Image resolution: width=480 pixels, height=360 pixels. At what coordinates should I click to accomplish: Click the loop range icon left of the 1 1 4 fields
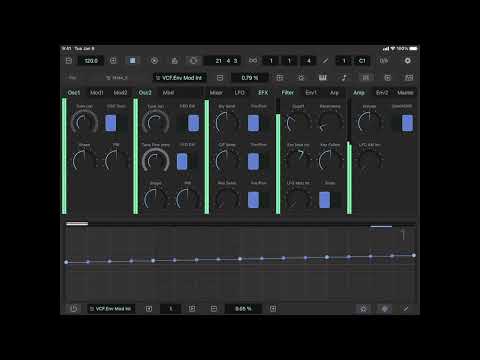tap(253, 61)
